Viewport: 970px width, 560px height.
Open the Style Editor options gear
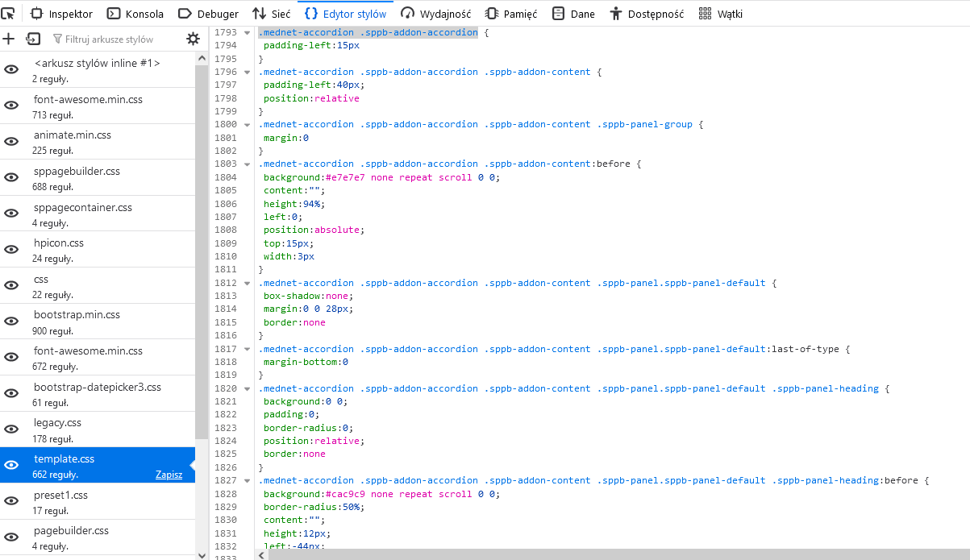(192, 38)
